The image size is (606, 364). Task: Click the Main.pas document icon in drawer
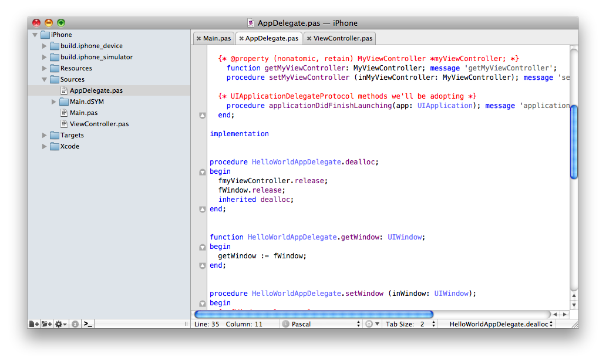coord(64,113)
